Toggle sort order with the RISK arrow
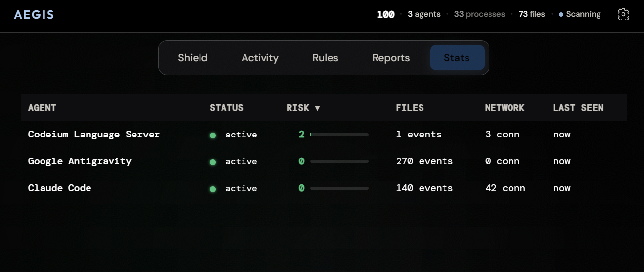The width and height of the screenshot is (644, 272). pyautogui.click(x=317, y=108)
